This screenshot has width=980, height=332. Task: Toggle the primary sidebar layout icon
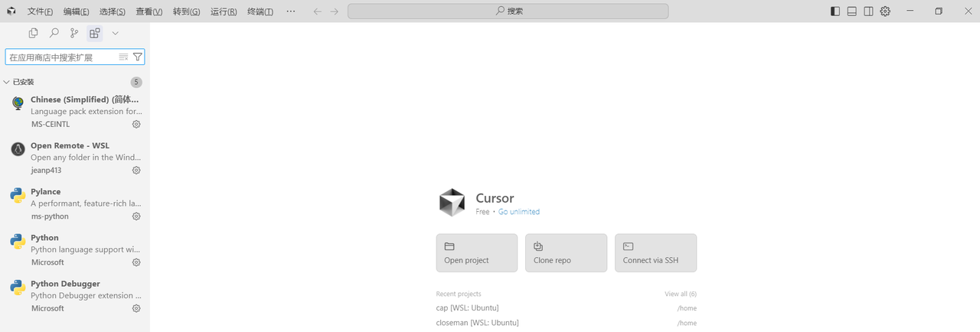(x=835, y=11)
